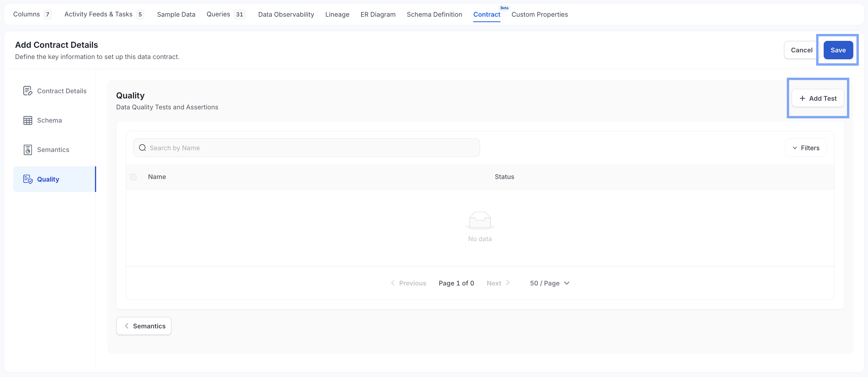Select the Contract tab
This screenshot has width=868, height=377.
click(487, 14)
